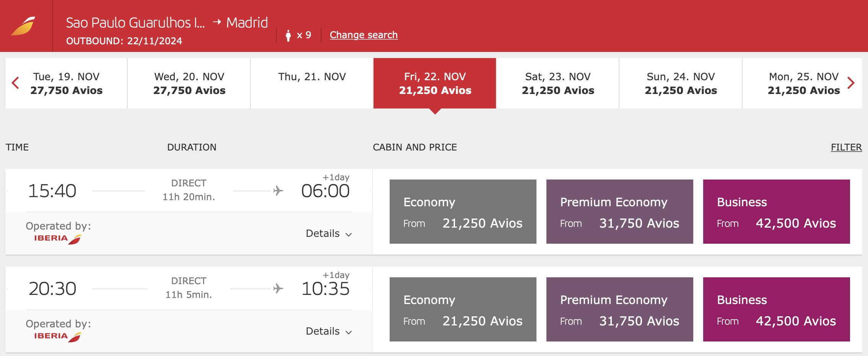
Task: Click the Iberia logo in the header
Action: coord(23,26)
